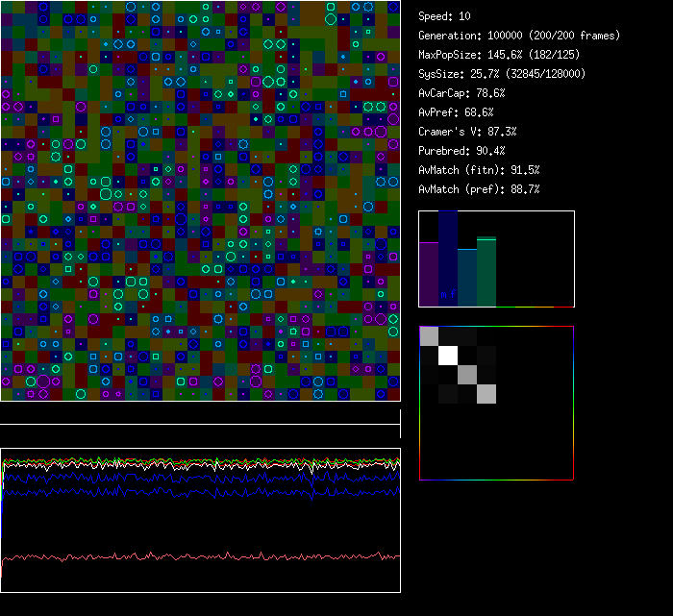
Task: Click the "m f" label in the histogram
Action: 448,295
